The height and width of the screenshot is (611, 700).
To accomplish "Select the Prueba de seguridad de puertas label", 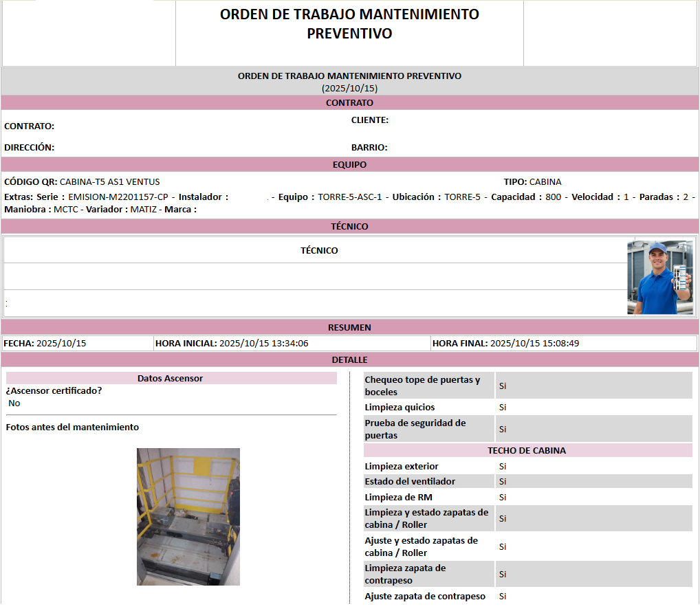I will (x=415, y=429).
